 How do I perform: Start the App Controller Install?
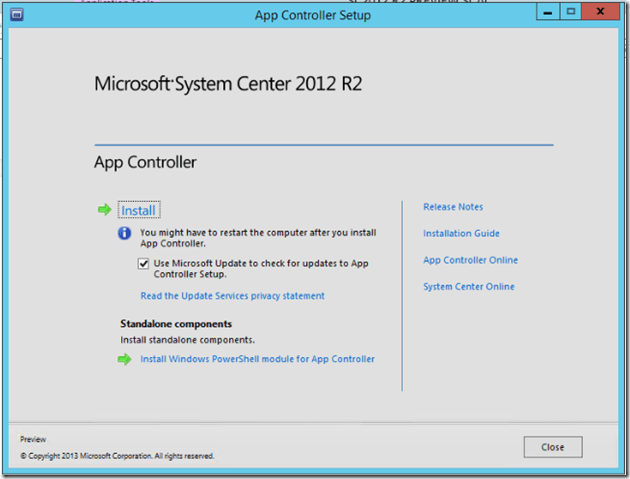pyautogui.click(x=138, y=210)
